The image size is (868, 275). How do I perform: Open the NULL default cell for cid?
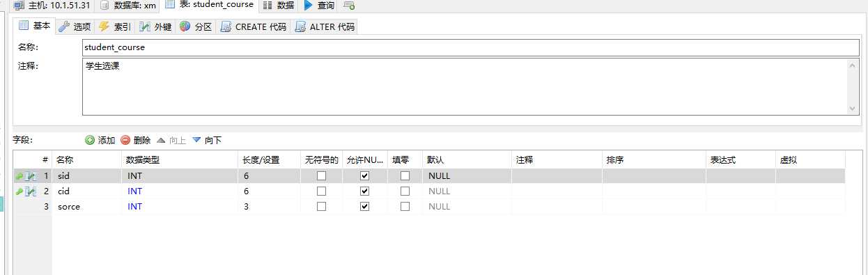(x=467, y=191)
